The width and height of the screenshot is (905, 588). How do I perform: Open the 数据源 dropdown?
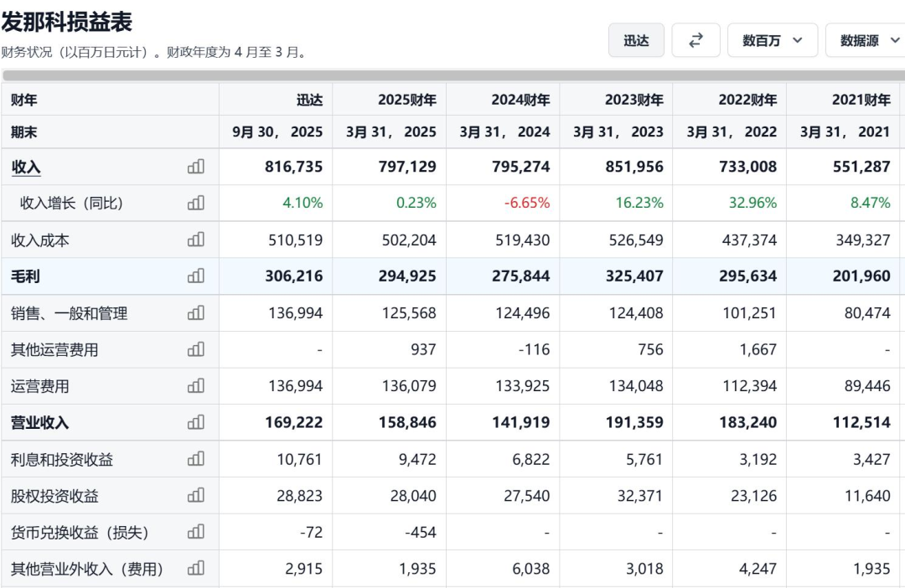866,40
